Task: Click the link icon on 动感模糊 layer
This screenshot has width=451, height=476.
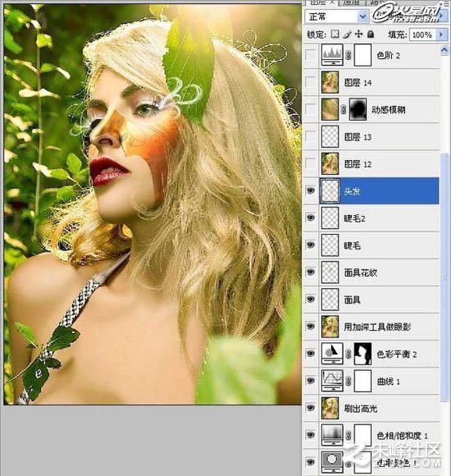Action: tap(344, 109)
